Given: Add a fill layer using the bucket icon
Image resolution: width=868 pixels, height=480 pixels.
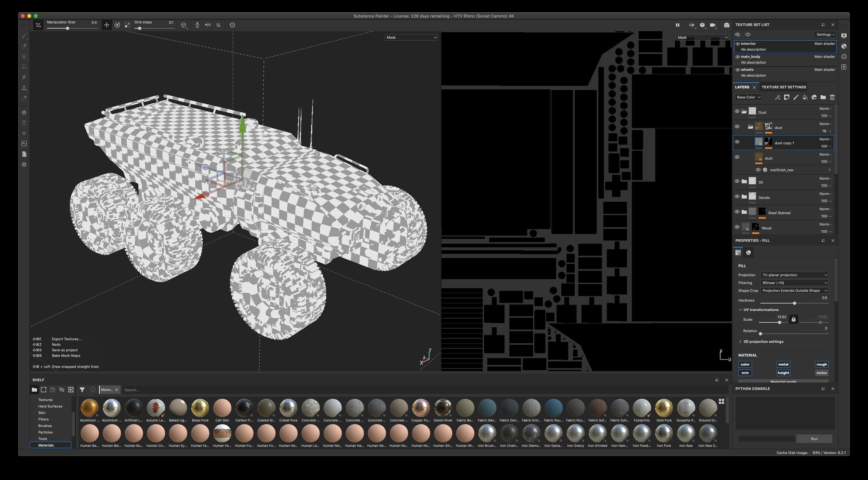Looking at the screenshot, I should (x=805, y=97).
